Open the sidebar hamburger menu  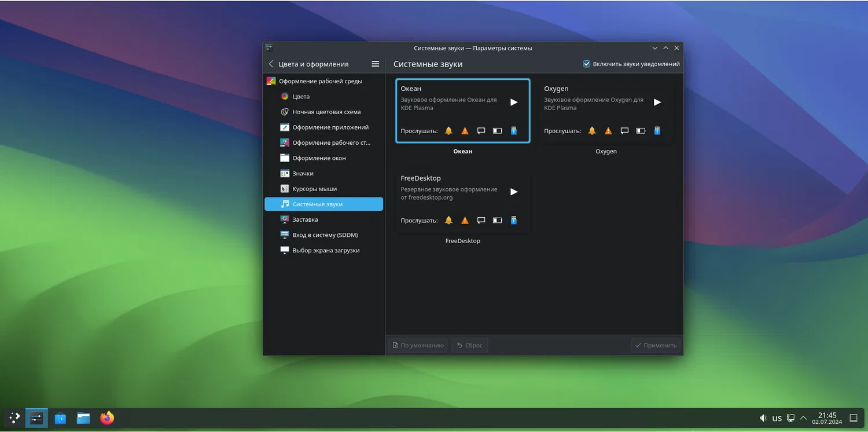pos(375,64)
